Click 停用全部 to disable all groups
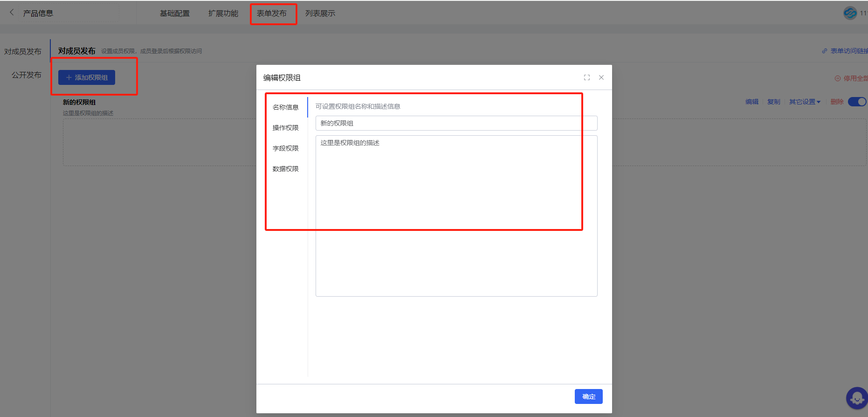This screenshot has height=417, width=868. pyautogui.click(x=852, y=78)
